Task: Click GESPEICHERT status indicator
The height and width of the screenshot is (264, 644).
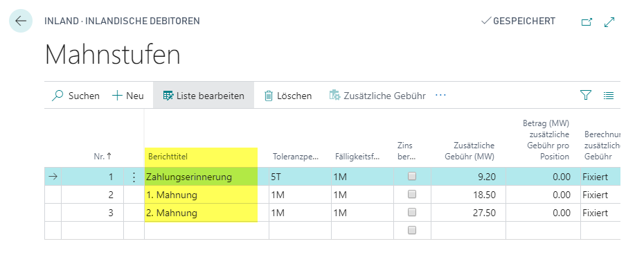Action: (x=519, y=21)
